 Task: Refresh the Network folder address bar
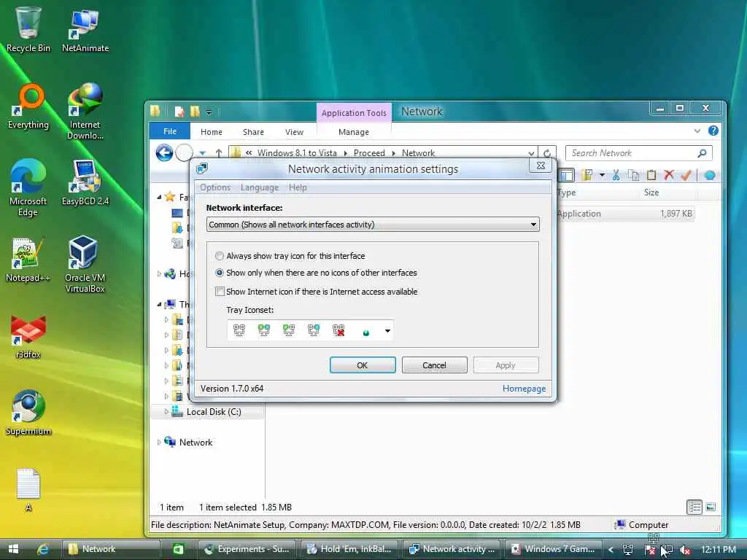547,153
